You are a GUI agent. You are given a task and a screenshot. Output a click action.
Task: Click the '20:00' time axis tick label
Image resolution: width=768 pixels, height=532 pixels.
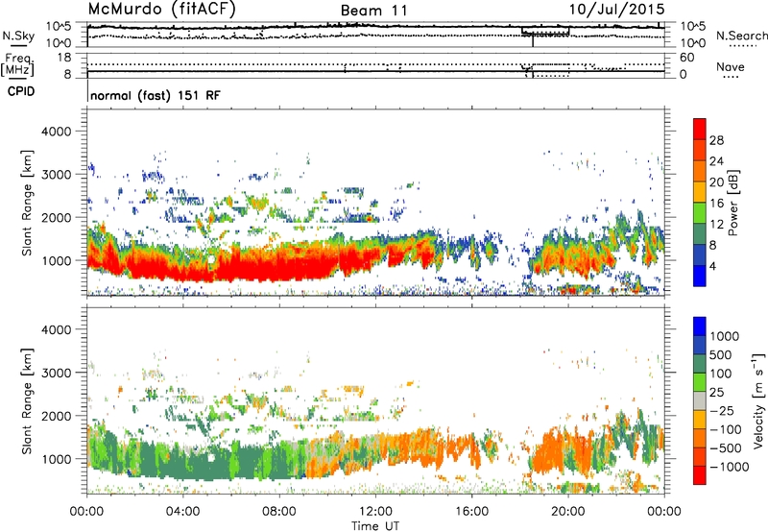[x=568, y=512]
